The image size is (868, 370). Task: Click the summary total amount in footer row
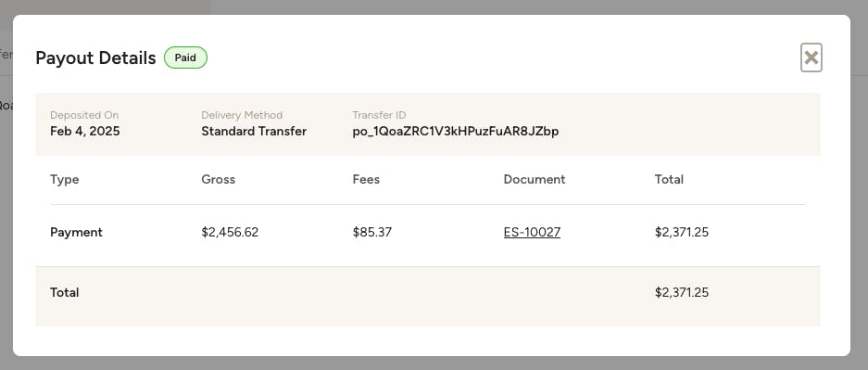(682, 292)
